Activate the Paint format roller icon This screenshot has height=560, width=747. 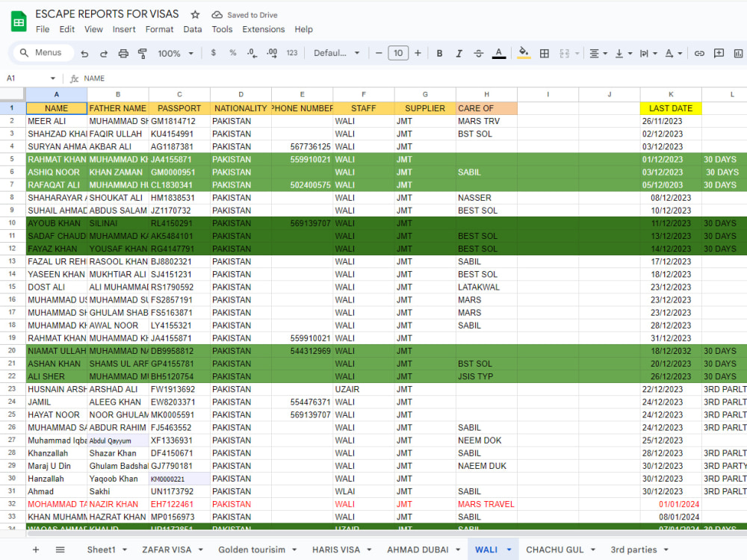point(142,53)
